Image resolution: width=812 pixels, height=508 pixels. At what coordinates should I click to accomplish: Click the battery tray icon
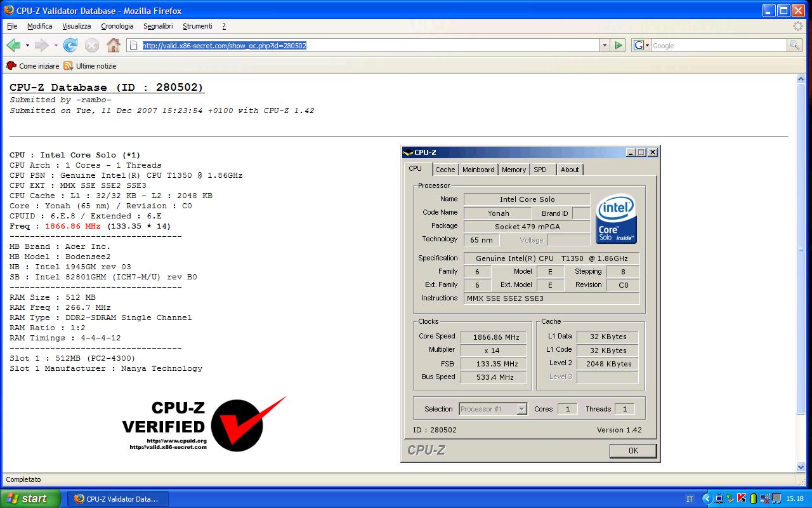(x=752, y=498)
